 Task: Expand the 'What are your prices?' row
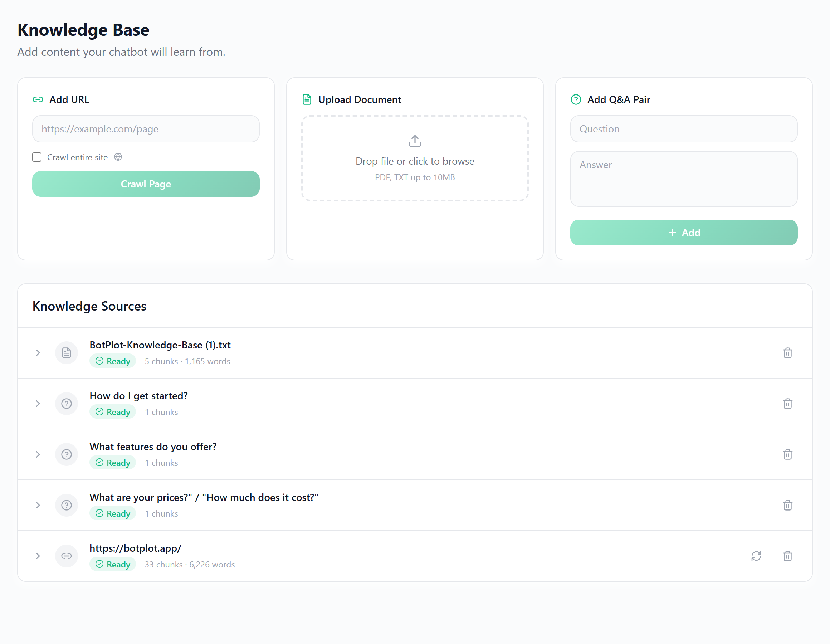[x=38, y=505]
